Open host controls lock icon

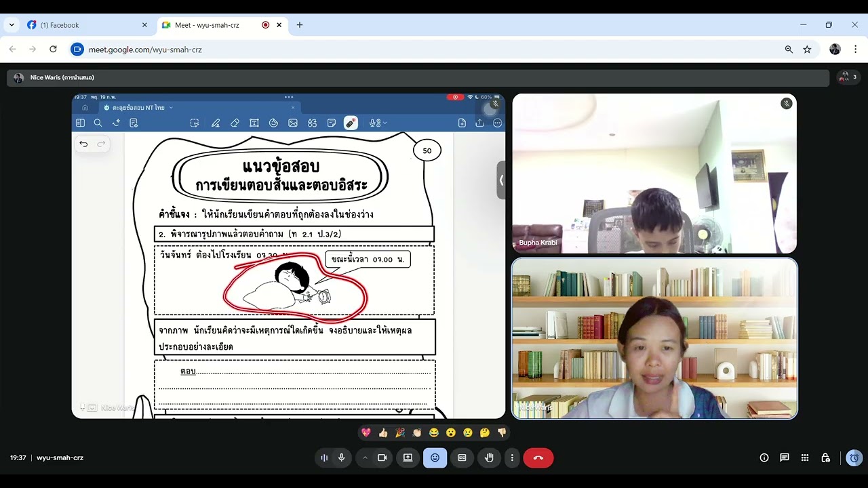click(x=825, y=457)
